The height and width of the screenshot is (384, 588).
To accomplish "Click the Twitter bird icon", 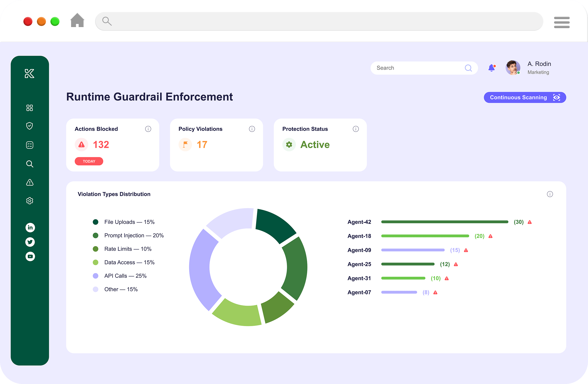I will [30, 242].
